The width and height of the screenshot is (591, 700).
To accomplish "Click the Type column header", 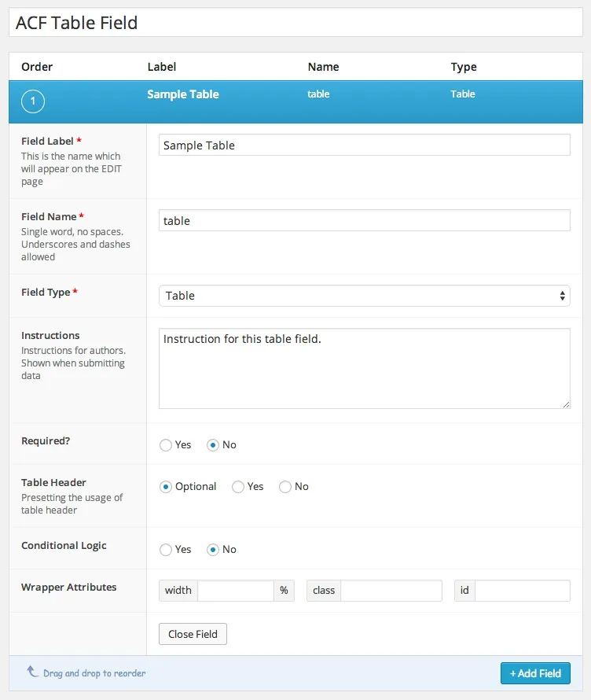I will pos(464,67).
